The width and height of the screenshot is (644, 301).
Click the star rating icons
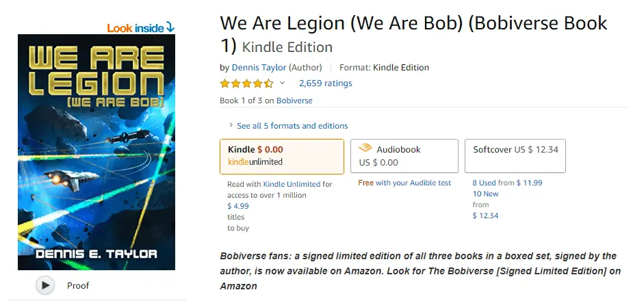point(246,83)
